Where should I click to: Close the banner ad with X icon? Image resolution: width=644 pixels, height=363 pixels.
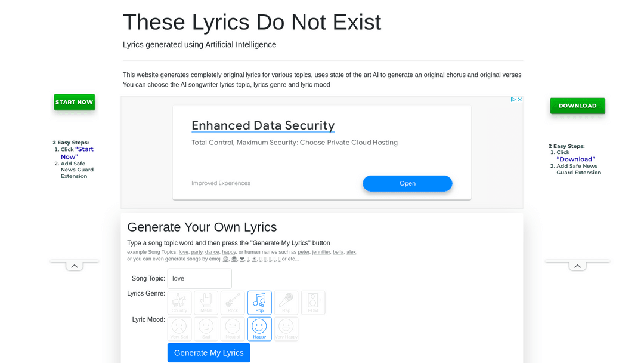pos(520,100)
